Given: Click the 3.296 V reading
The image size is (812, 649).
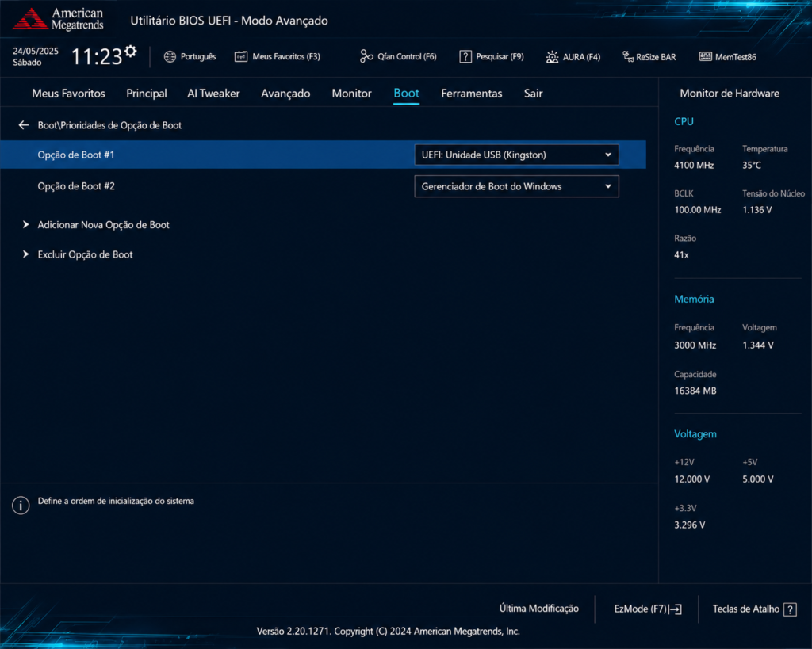Looking at the screenshot, I should click(x=689, y=525).
